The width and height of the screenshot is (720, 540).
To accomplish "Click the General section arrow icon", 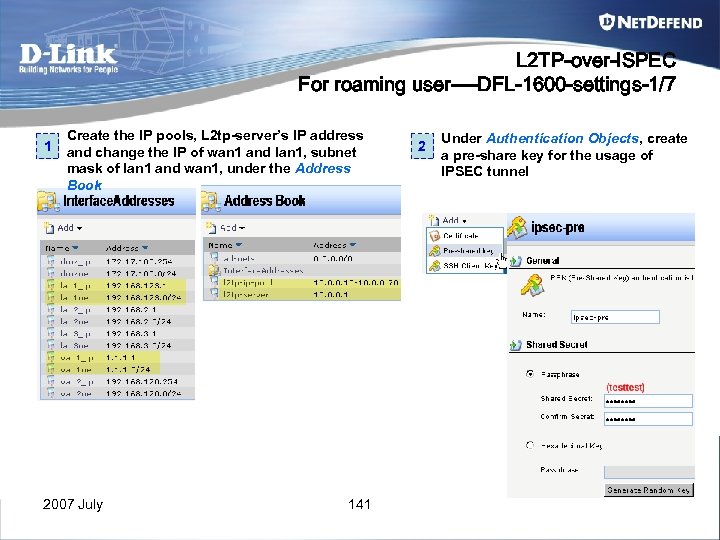I will (516, 261).
